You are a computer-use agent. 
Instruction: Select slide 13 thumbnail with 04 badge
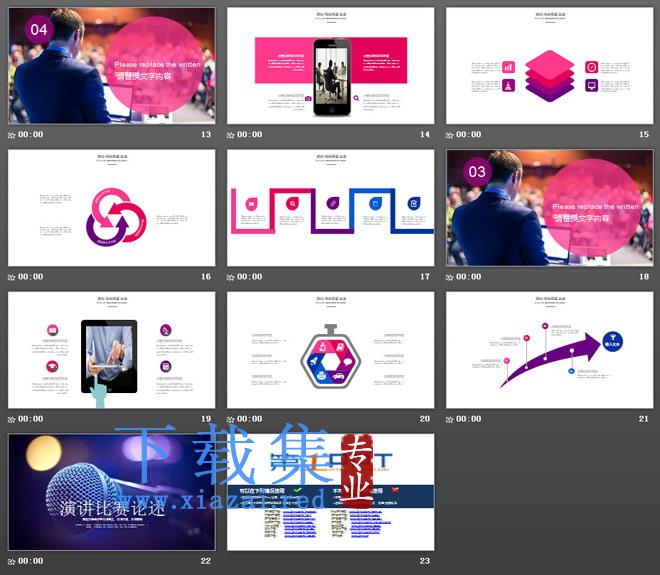click(112, 66)
